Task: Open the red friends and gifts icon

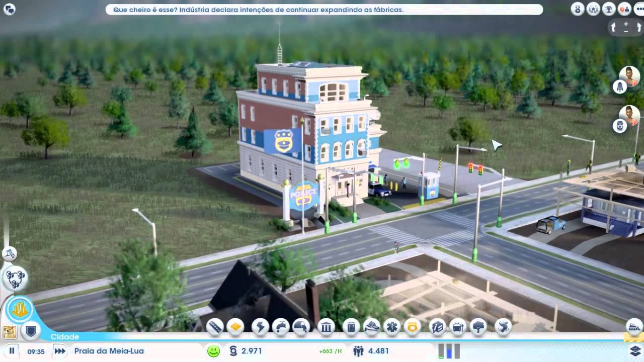Action: tap(624, 9)
